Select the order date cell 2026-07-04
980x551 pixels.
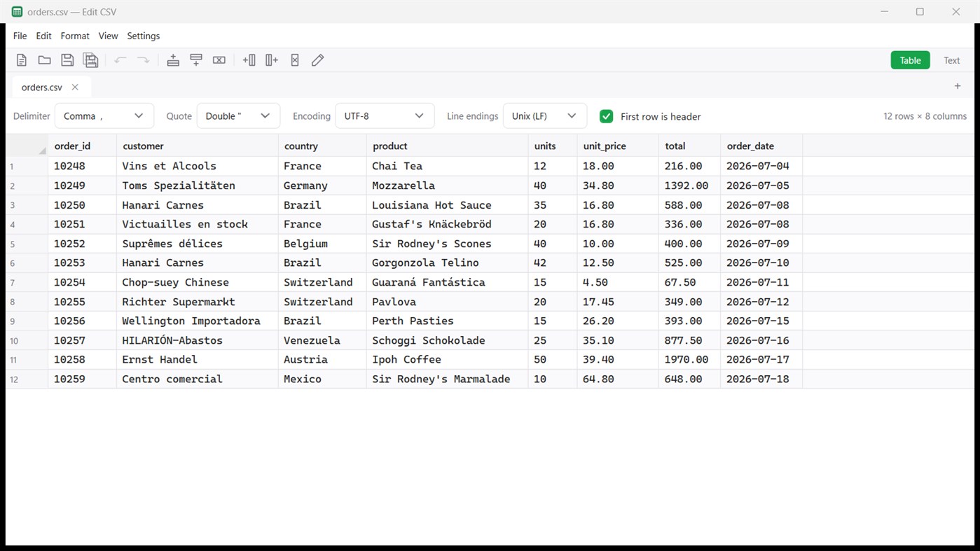tap(761, 166)
